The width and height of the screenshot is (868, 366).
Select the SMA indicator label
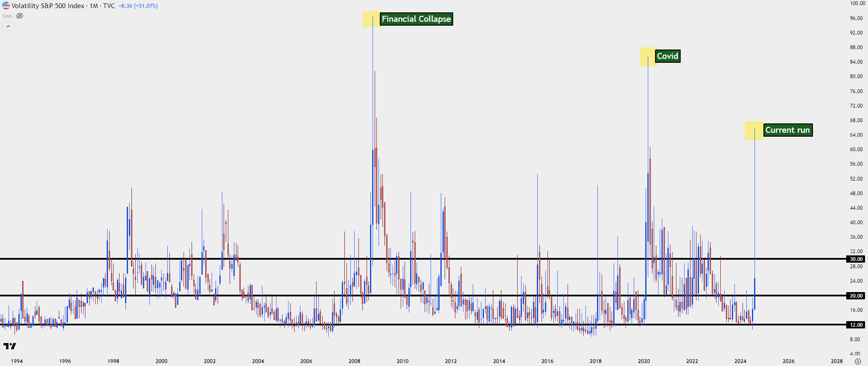point(7,16)
